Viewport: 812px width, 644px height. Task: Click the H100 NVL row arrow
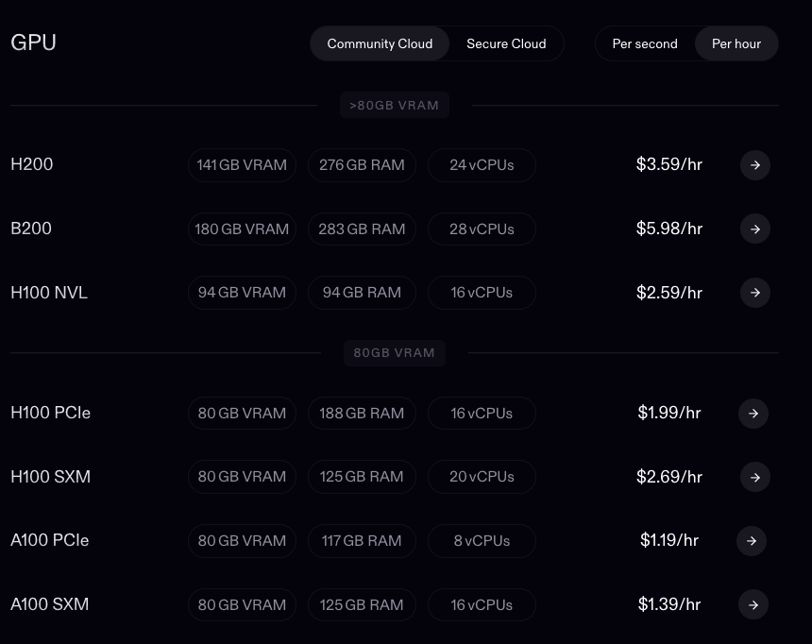coord(754,293)
